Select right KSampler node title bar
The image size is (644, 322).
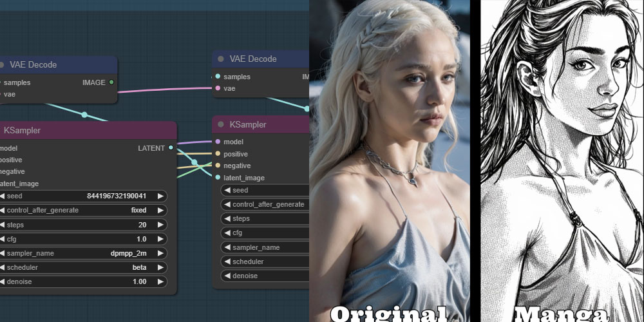(x=260, y=124)
